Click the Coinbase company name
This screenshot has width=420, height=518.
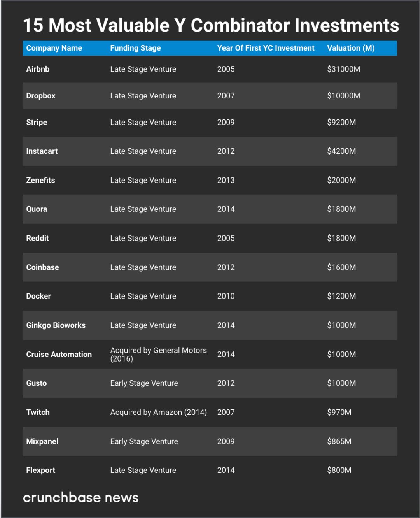pos(42,267)
